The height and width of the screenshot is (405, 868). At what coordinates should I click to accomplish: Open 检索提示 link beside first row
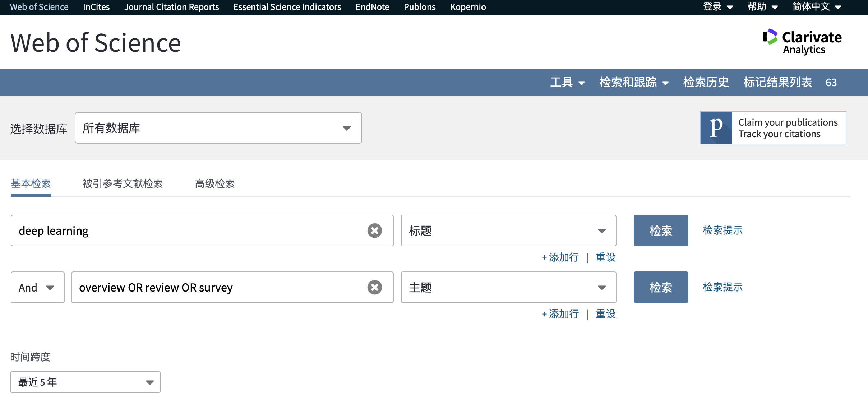[722, 231]
